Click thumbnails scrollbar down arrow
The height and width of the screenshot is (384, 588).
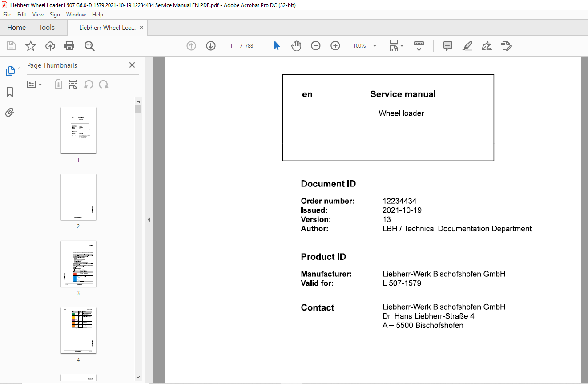tap(138, 377)
